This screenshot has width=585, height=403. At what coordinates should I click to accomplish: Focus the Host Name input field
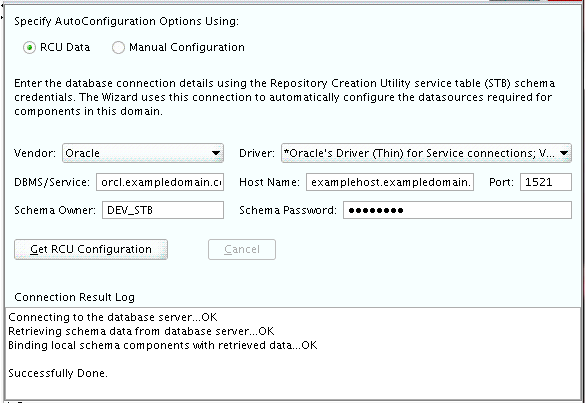(x=390, y=182)
